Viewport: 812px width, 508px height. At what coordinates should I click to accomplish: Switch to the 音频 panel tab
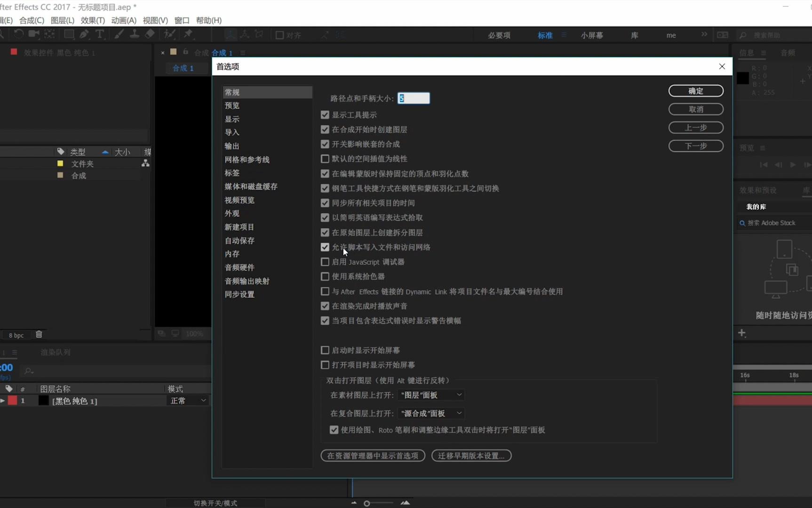[788, 53]
